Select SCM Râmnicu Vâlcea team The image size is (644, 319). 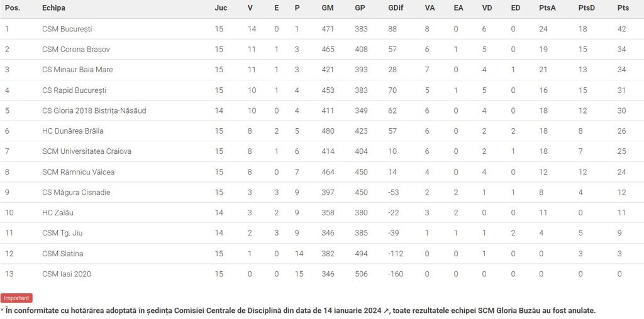pyautogui.click(x=78, y=172)
